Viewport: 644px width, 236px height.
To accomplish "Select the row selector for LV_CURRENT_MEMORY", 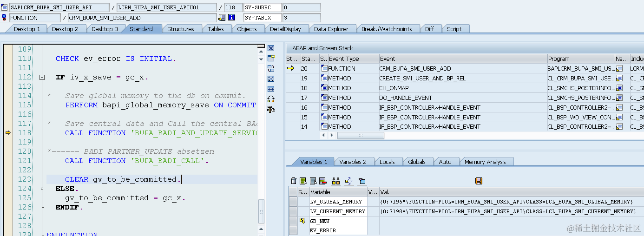I will pos(293,211).
